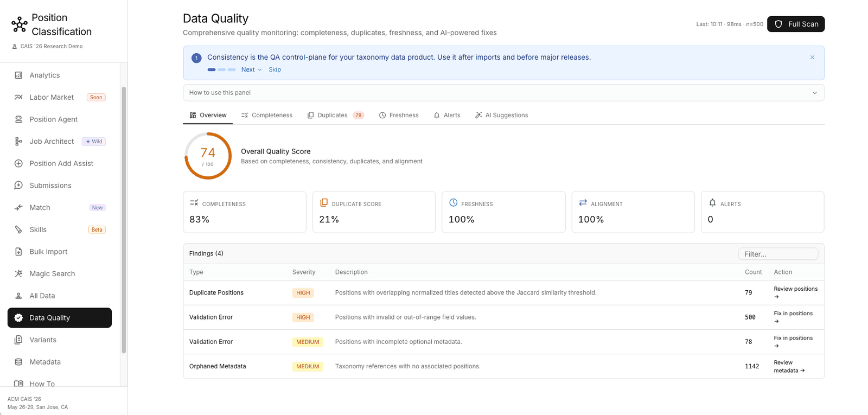Viewport: 868px width, 415px height.
Task: Click the 'Orphaned Metadata' finding type
Action: 218,367
